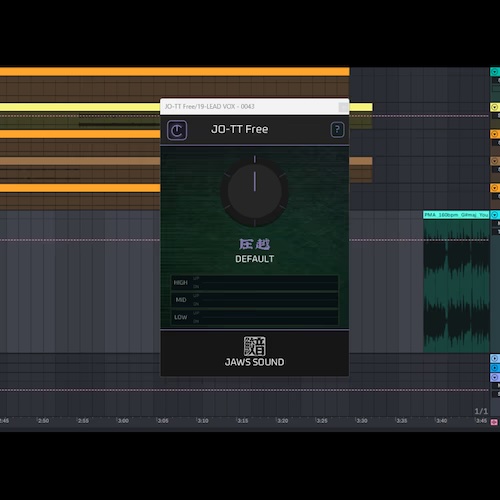Select the yellow clip header left of plugin window
This screenshot has height=500, width=500.
pyautogui.click(x=80, y=107)
